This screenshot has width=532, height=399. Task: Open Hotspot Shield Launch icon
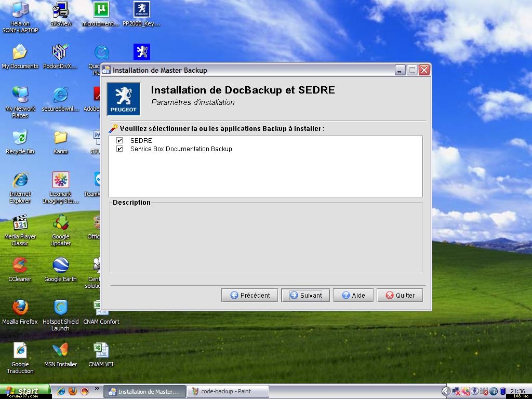(61, 315)
